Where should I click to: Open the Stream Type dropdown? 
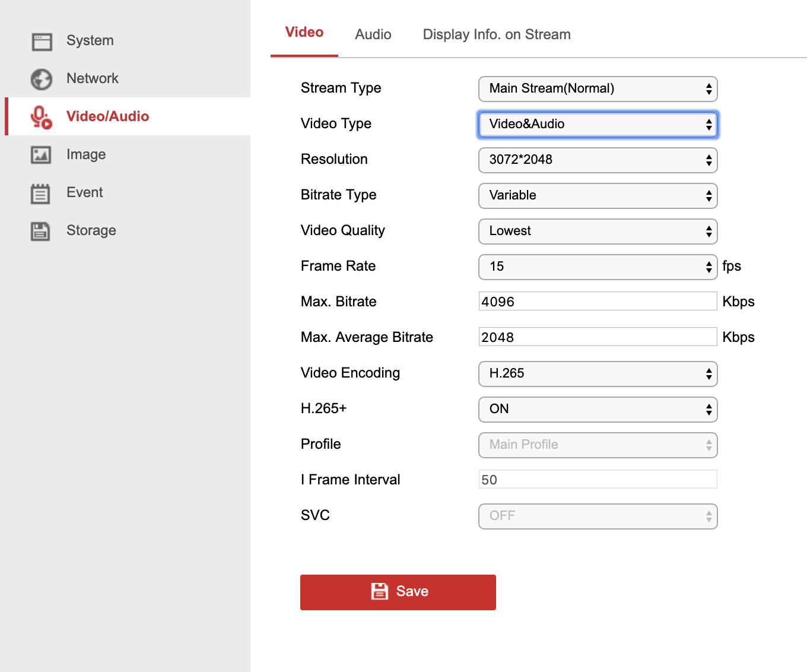(598, 89)
